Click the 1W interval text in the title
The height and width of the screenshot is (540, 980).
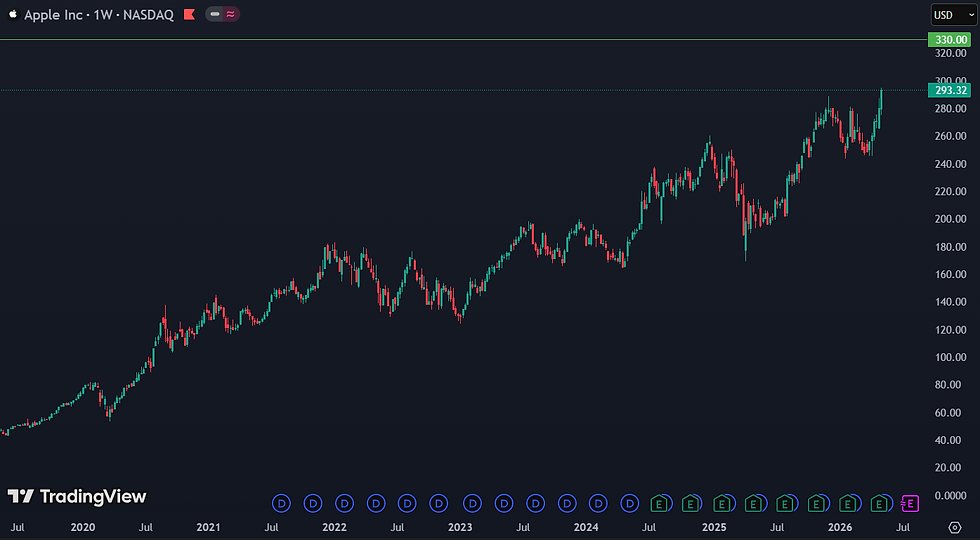pos(102,15)
